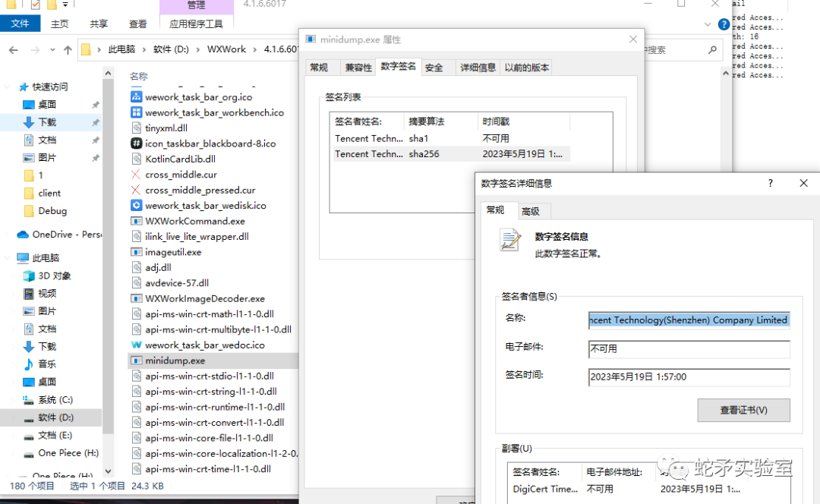Click the icon_taskbar_blackboard-8.ico file icon
Image resolution: width=820 pixels, height=504 pixels.
136,143
